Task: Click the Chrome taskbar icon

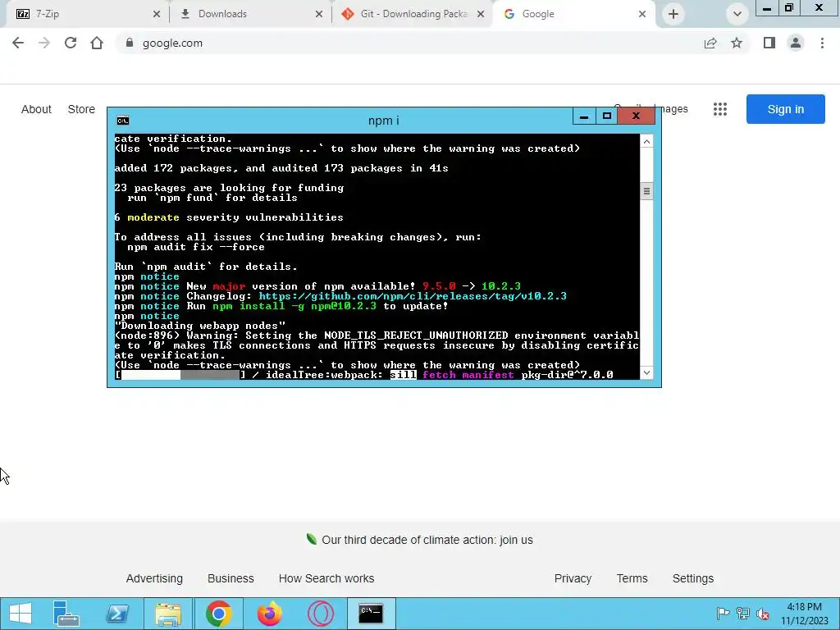Action: tap(218, 614)
